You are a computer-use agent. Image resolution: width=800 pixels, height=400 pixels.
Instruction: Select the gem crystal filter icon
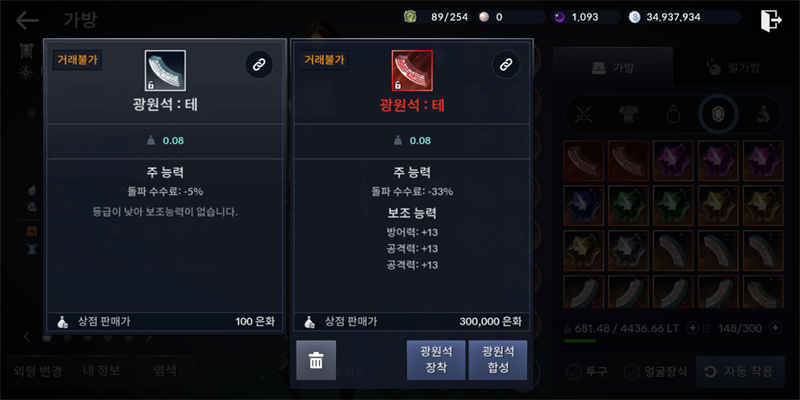pos(718,115)
